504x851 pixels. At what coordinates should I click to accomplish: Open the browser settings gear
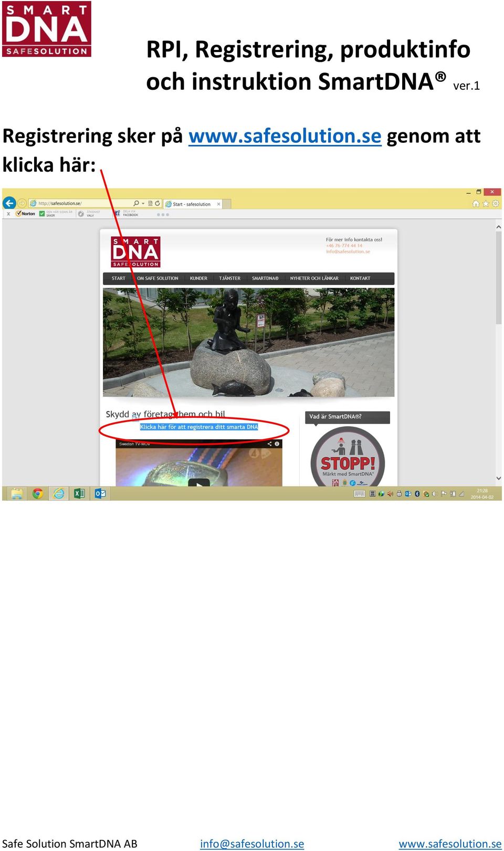click(496, 204)
